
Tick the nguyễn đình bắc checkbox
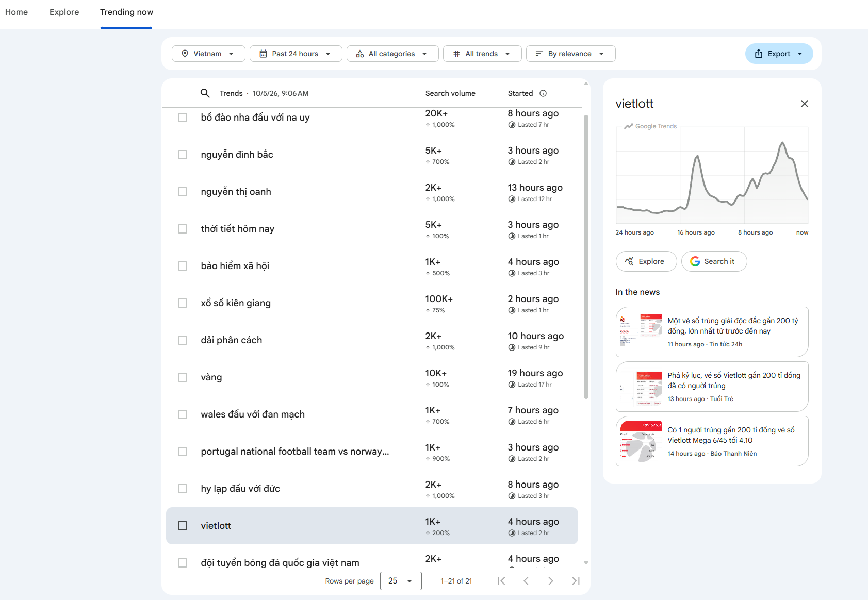pyautogui.click(x=183, y=155)
